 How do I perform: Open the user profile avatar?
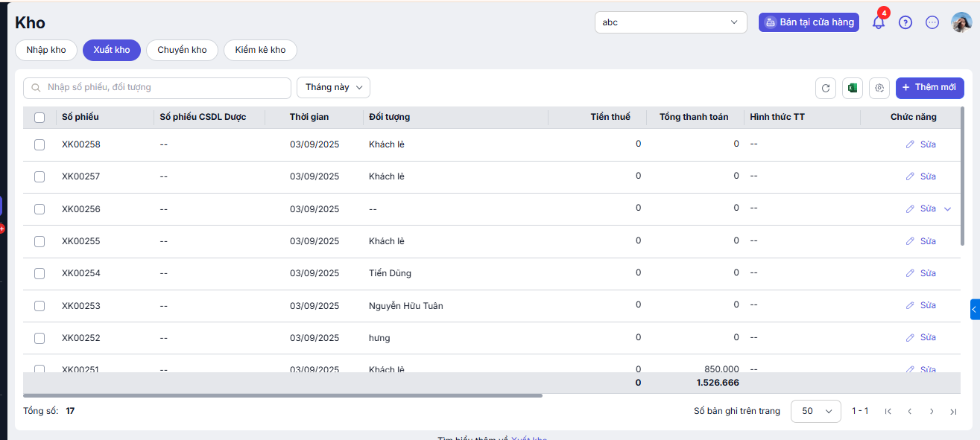[961, 22]
